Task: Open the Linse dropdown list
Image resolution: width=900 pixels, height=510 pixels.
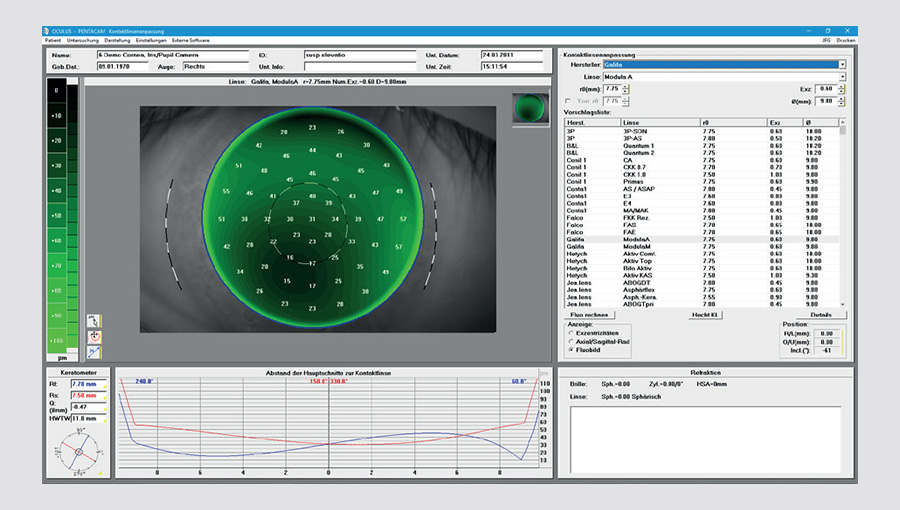Action: [842, 77]
